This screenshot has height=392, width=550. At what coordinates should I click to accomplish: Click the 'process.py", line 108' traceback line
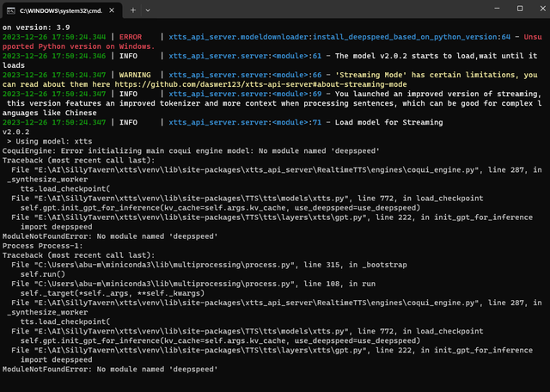pyautogui.click(x=193, y=284)
